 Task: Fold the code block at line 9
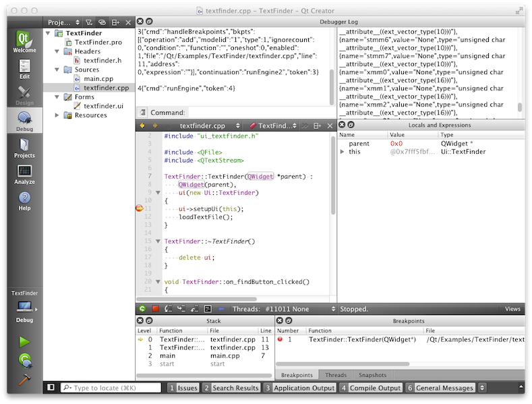(158, 192)
